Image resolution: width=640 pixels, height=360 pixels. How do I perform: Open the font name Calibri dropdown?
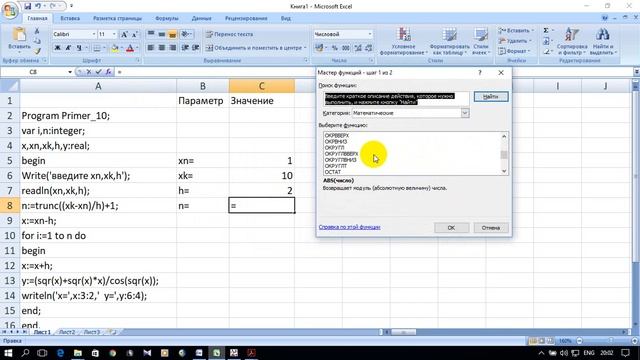click(94, 34)
